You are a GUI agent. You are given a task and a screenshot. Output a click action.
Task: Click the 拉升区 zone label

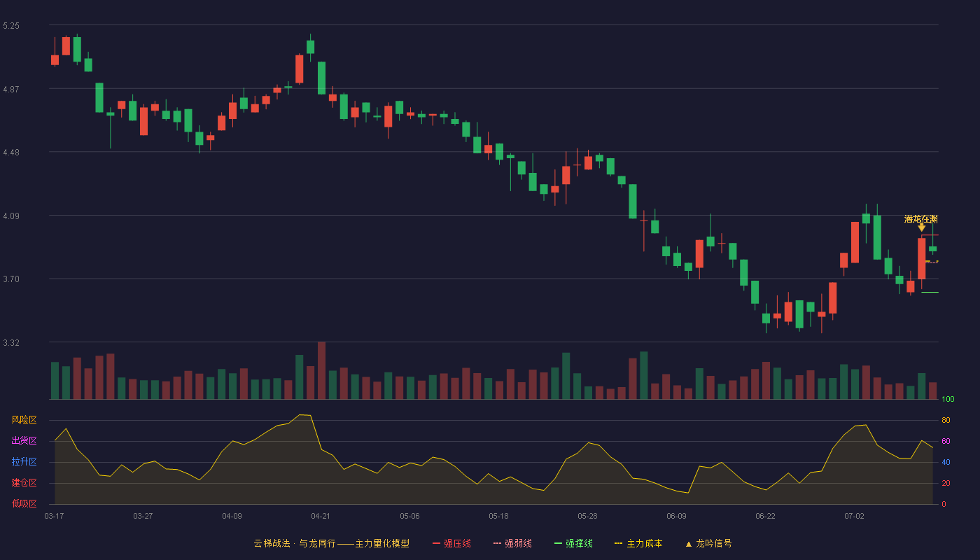(x=24, y=462)
